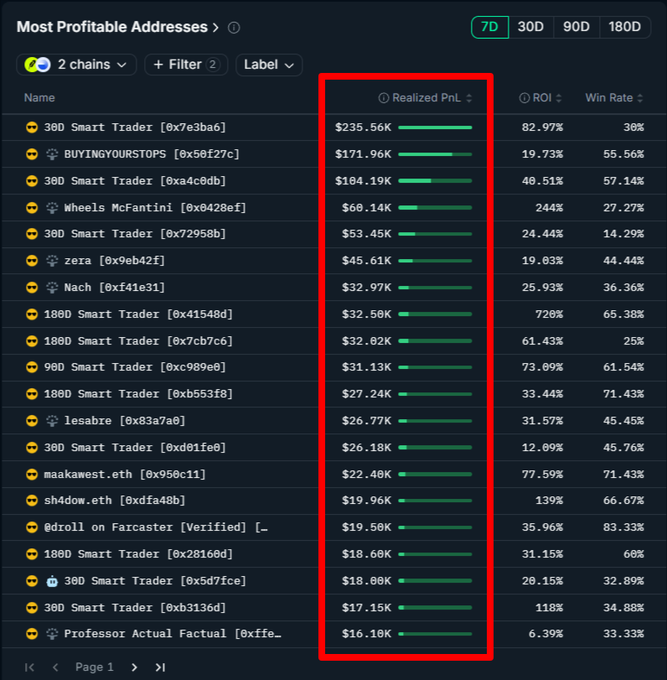Click smart money emoji for 0x7e3ba6 row

pyautogui.click(x=32, y=128)
